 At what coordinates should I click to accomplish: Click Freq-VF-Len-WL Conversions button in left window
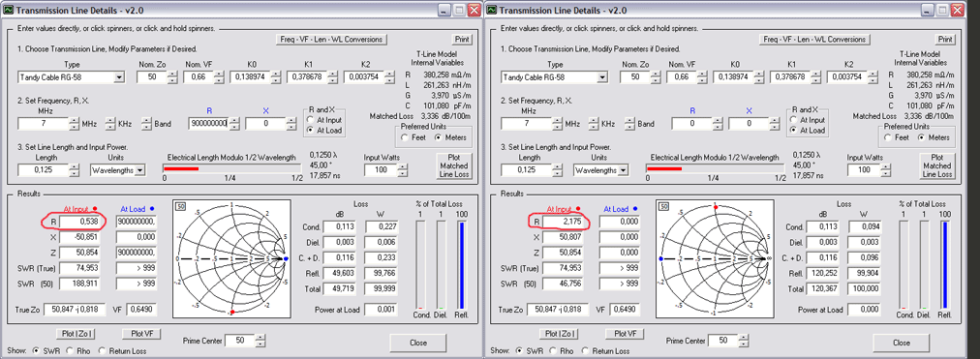332,40
